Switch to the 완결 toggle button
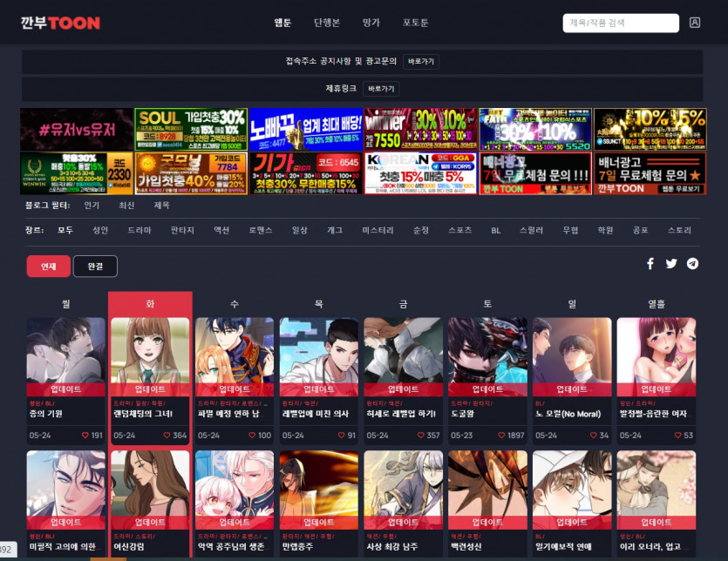Image resolution: width=728 pixels, height=561 pixels. [x=95, y=267]
